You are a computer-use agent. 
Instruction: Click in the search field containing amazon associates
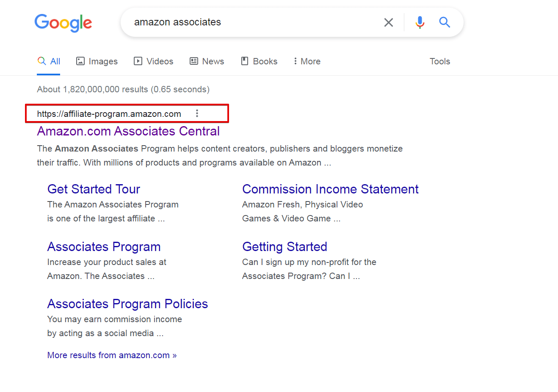[254, 22]
